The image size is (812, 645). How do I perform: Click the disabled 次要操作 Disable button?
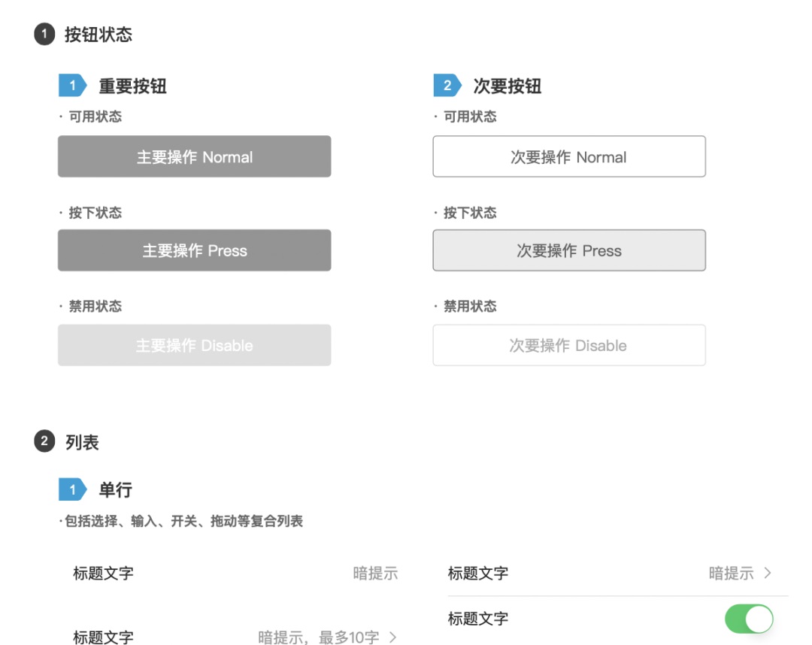(569, 345)
